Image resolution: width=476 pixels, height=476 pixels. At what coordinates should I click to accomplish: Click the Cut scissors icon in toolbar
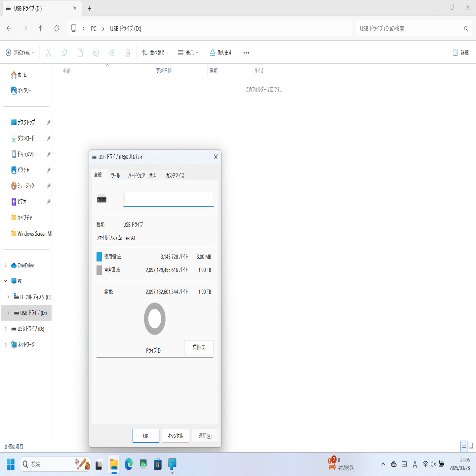[x=48, y=53]
